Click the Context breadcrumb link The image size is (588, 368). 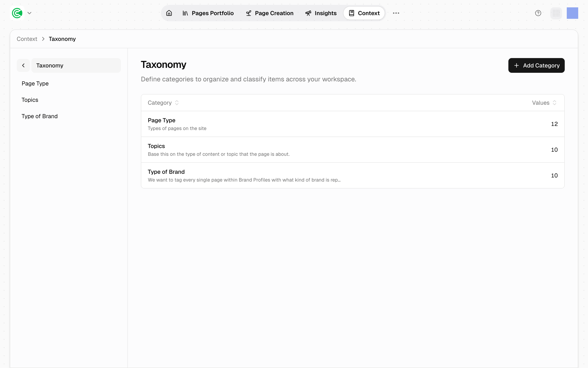27,39
